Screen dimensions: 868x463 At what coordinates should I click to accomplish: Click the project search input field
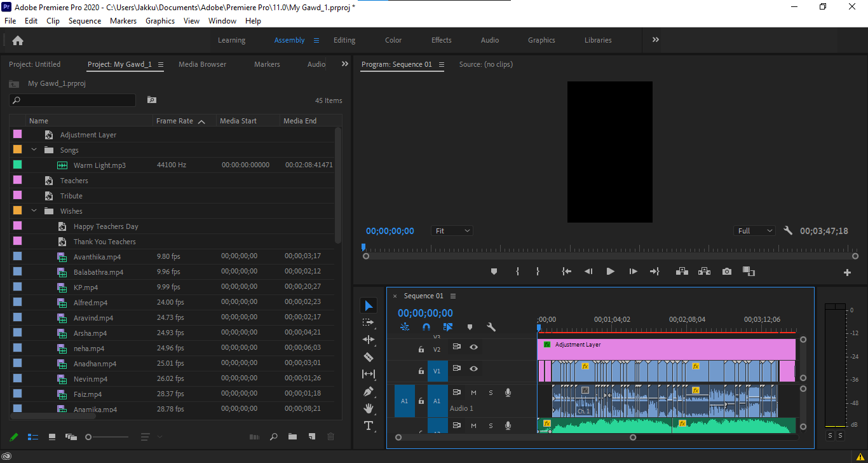click(x=72, y=100)
